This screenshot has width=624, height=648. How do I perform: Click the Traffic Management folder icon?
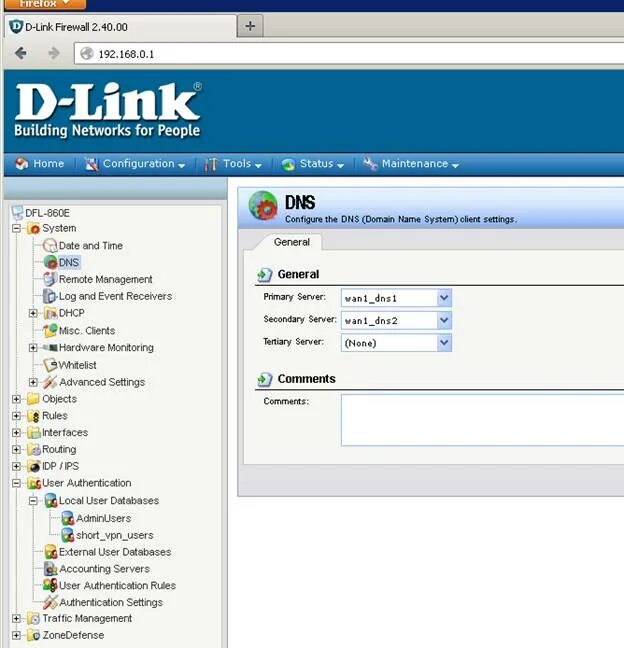tap(33, 619)
